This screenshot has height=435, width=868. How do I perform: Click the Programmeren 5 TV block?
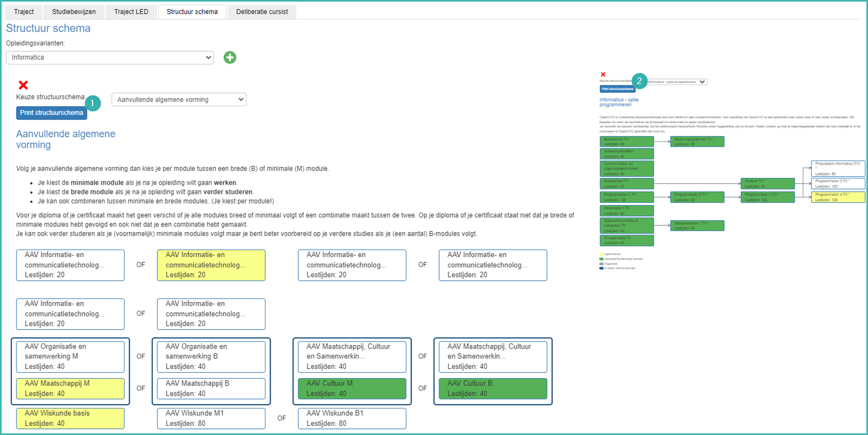click(838, 184)
